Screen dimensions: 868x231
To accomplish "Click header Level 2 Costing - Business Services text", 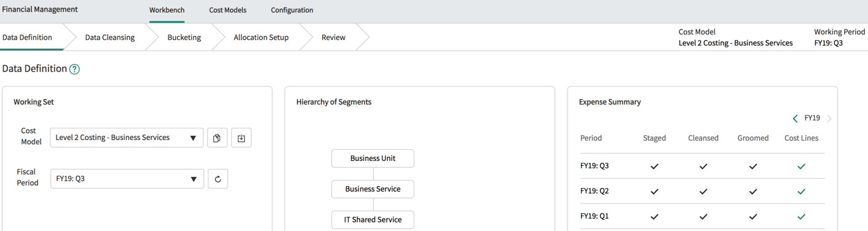I will [735, 43].
